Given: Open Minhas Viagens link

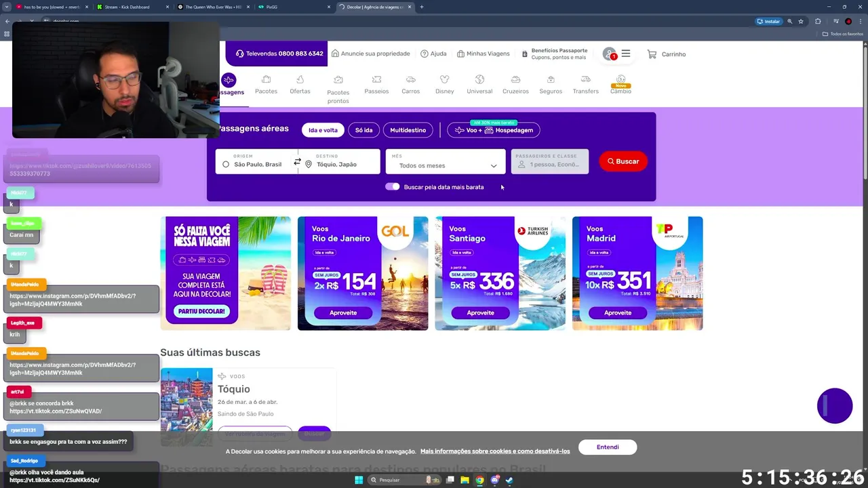Looking at the screenshot, I should 483,54.
